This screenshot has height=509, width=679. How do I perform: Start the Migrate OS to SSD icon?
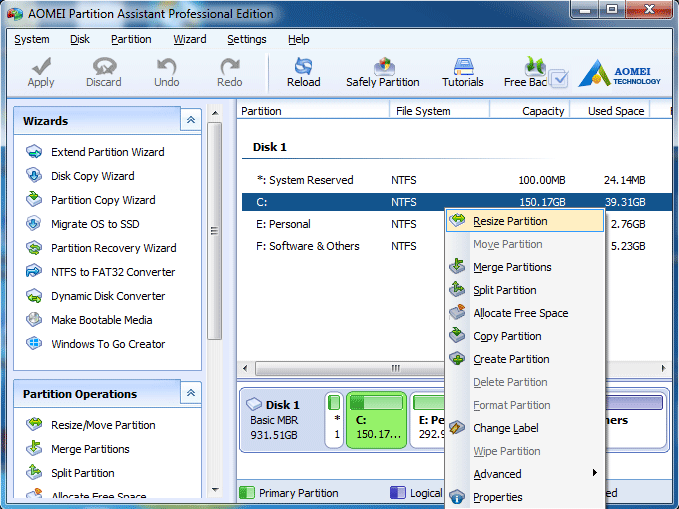[x=34, y=224]
